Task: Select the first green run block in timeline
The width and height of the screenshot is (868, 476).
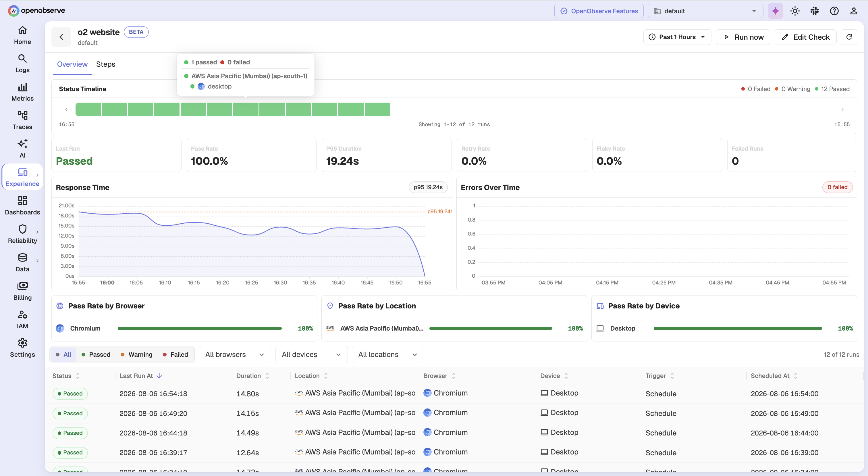Action: [x=88, y=109]
